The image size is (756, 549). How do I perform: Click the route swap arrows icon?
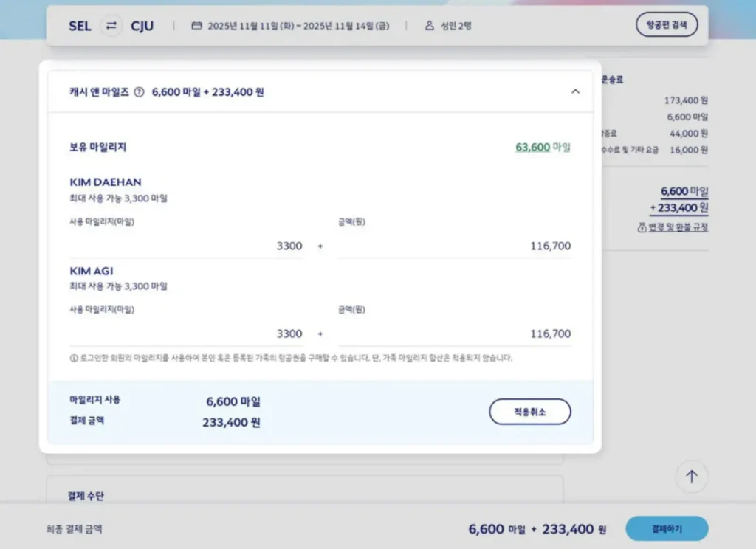click(x=111, y=26)
